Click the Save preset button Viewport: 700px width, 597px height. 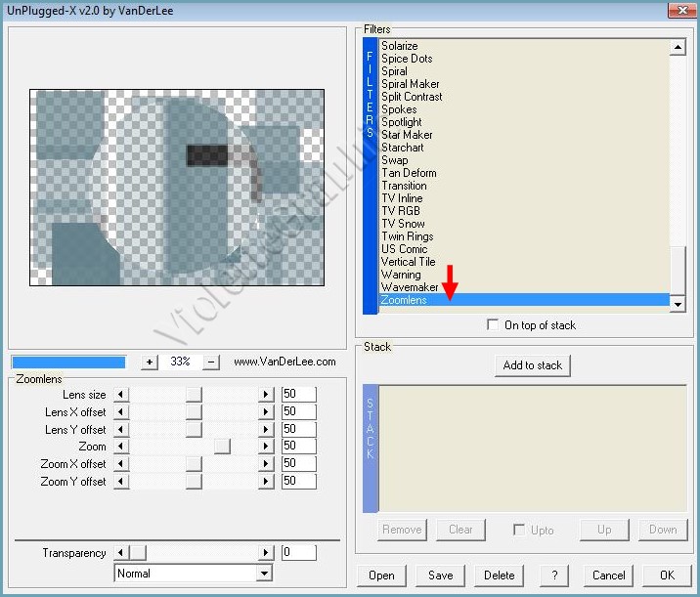click(x=440, y=576)
